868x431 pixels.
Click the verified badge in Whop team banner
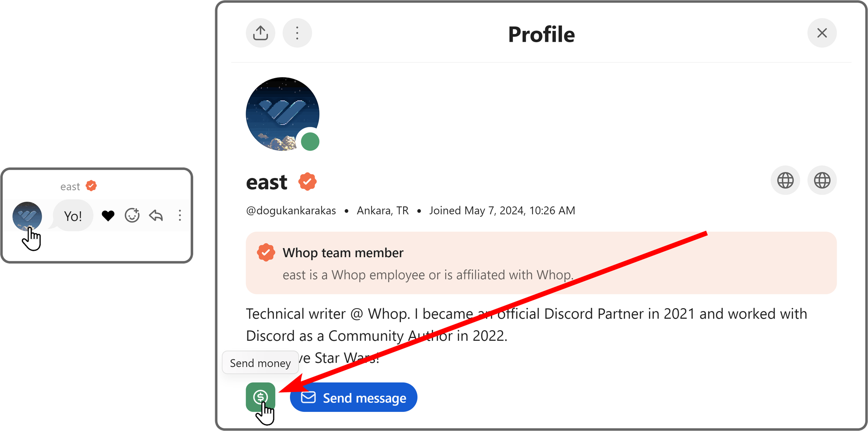click(266, 252)
